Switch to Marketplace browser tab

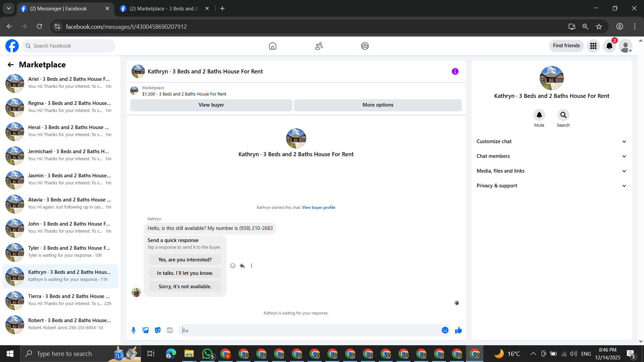[x=164, y=9]
